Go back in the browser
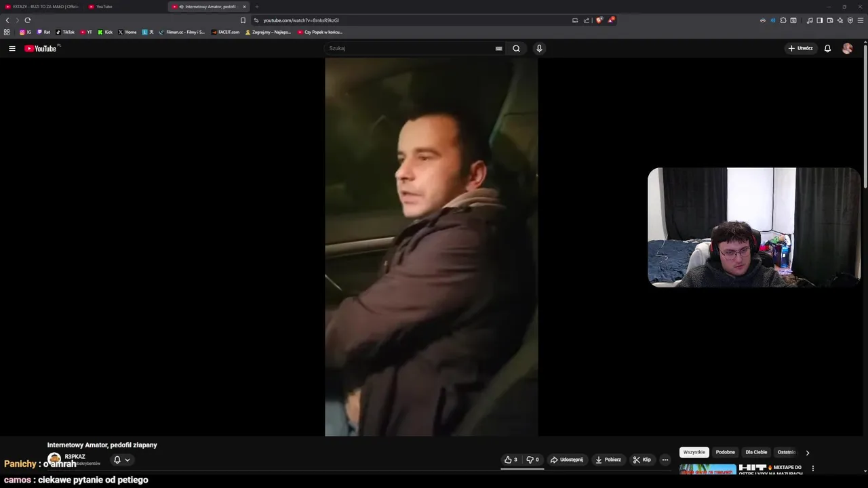 coord(7,20)
